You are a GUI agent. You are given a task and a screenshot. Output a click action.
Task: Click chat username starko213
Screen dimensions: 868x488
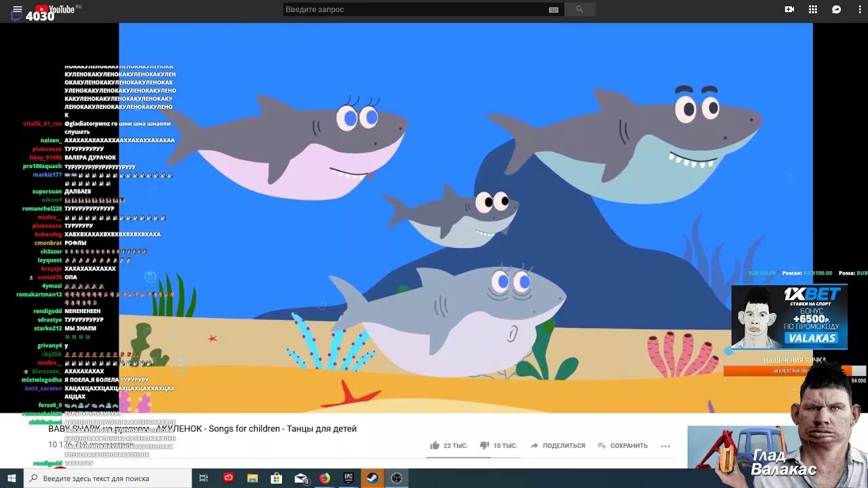(48, 328)
